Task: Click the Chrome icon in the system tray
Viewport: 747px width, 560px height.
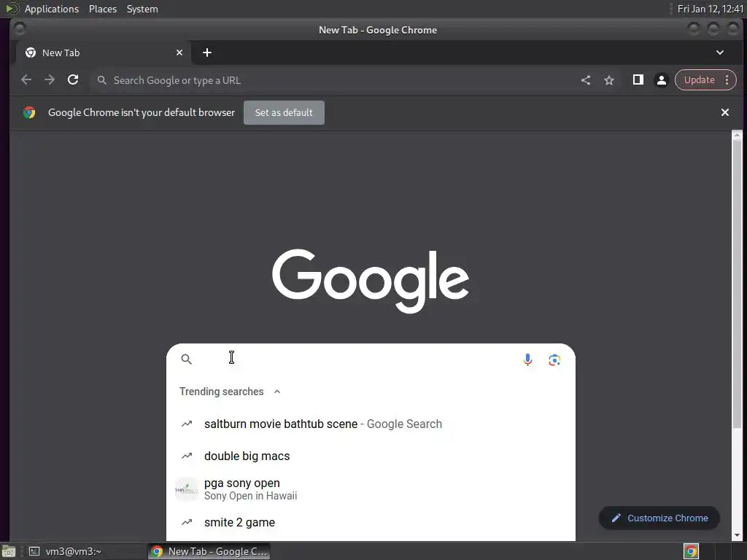Action: coord(691,551)
